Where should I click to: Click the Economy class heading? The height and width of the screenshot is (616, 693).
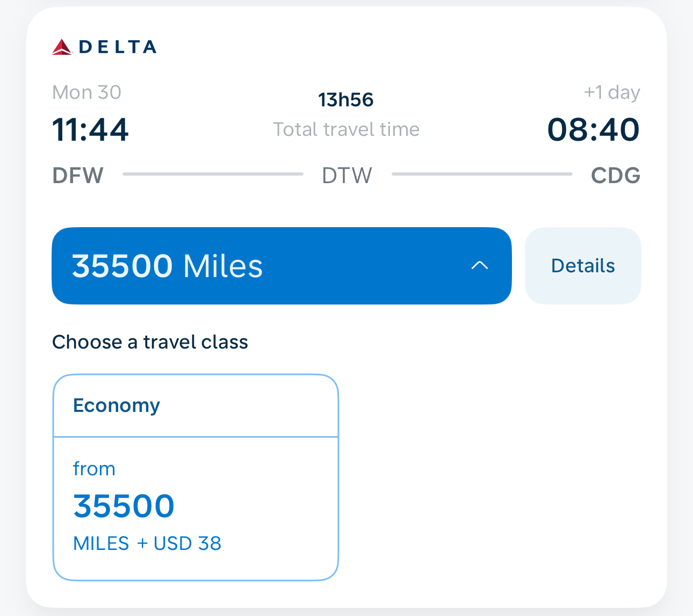[117, 405]
